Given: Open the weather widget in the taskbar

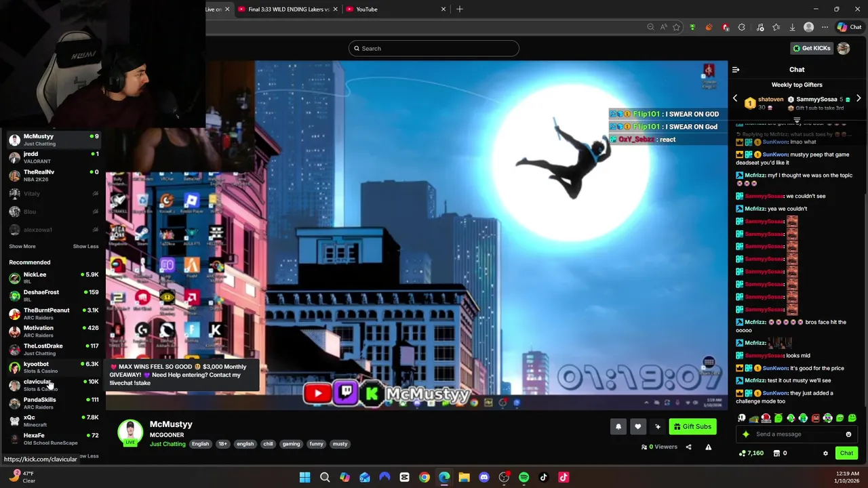Looking at the screenshot, I should coord(22,477).
